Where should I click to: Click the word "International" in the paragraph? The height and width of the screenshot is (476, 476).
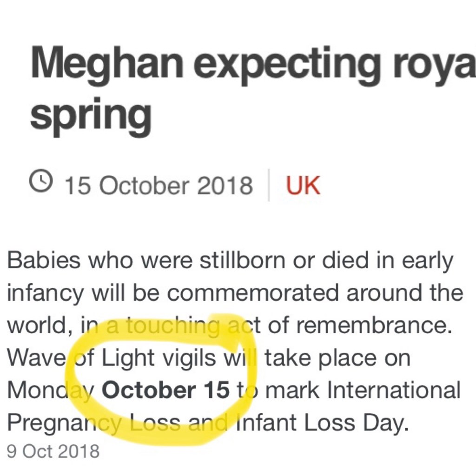[394, 391]
